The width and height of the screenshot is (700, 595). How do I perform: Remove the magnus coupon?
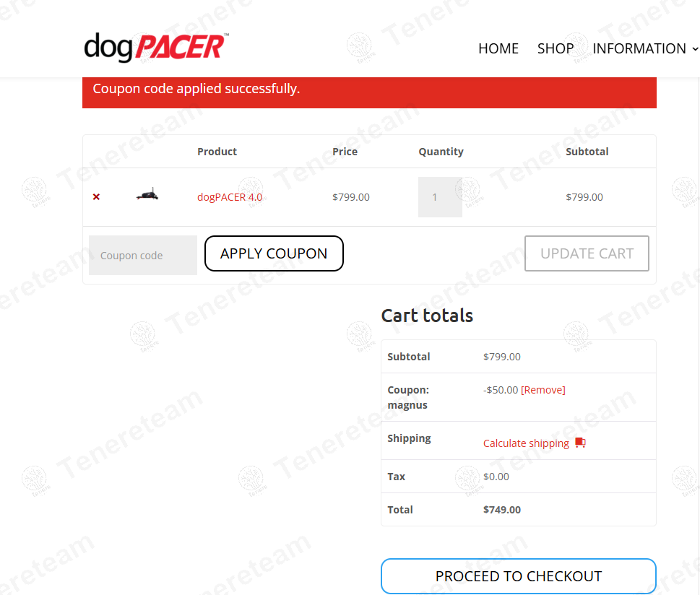543,390
